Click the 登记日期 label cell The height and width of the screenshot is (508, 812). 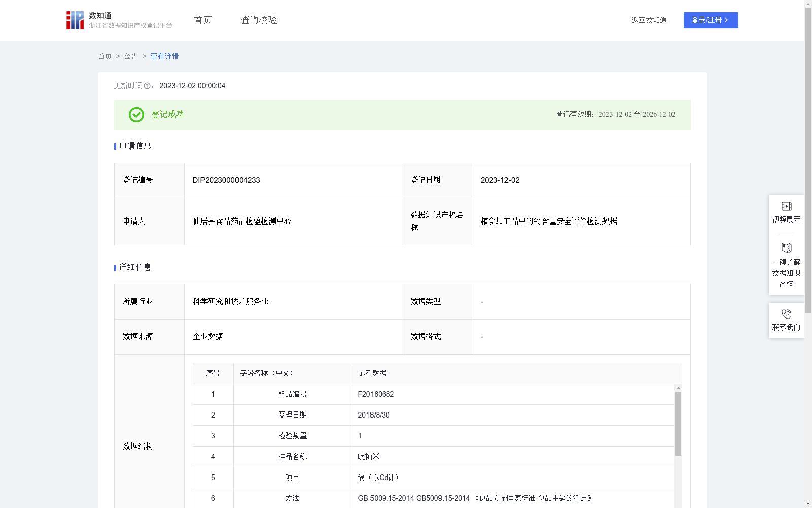click(437, 180)
